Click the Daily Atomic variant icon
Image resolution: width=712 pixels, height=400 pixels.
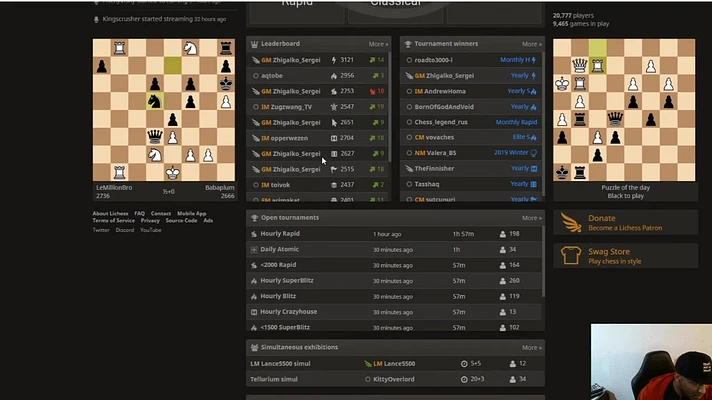pos(254,249)
